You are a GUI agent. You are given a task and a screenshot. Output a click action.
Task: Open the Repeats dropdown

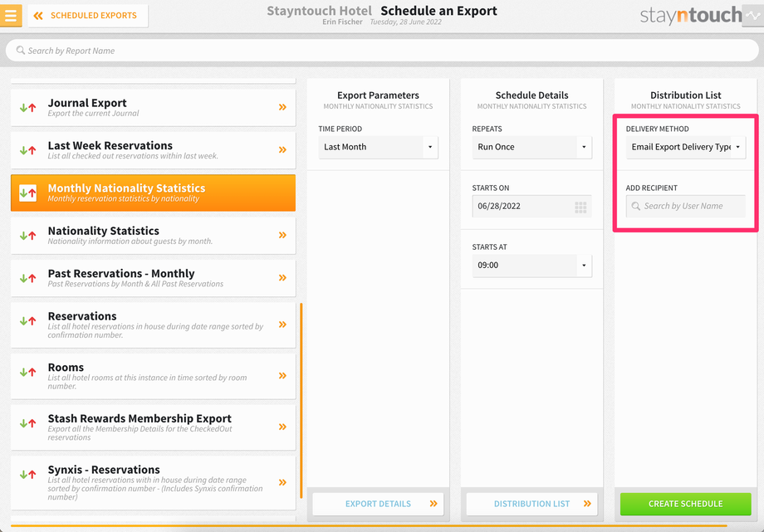[x=531, y=147]
